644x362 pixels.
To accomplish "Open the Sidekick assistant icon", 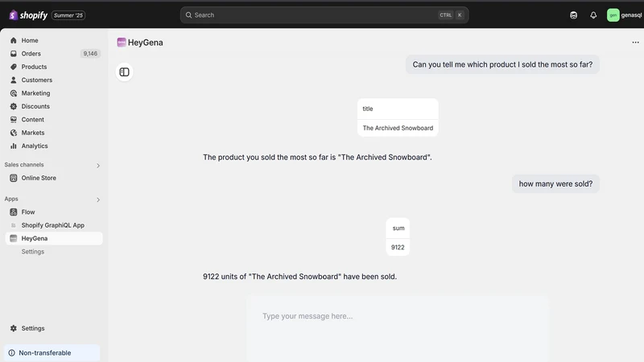I will (x=573, y=15).
